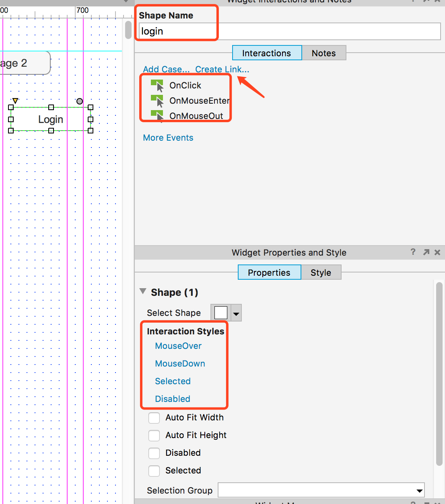Open the Select Shape dropdown arrow

tap(236, 313)
